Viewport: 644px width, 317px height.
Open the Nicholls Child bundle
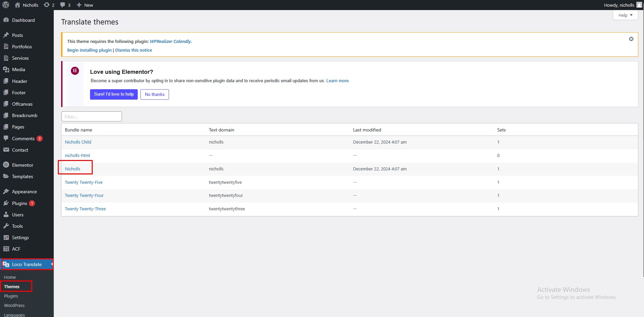point(78,142)
